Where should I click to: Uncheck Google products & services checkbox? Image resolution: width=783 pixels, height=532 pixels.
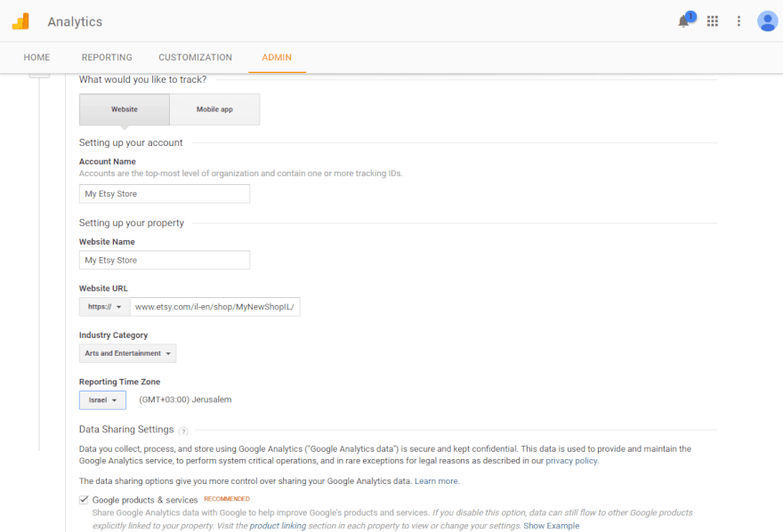84,500
